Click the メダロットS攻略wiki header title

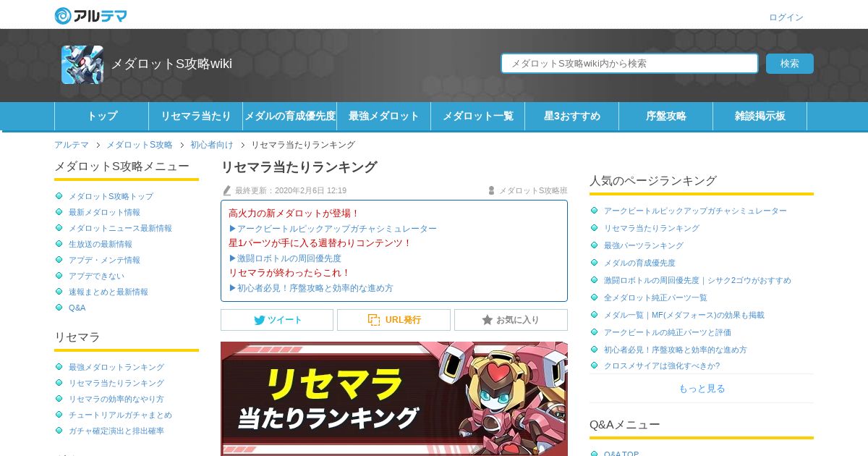point(171,64)
